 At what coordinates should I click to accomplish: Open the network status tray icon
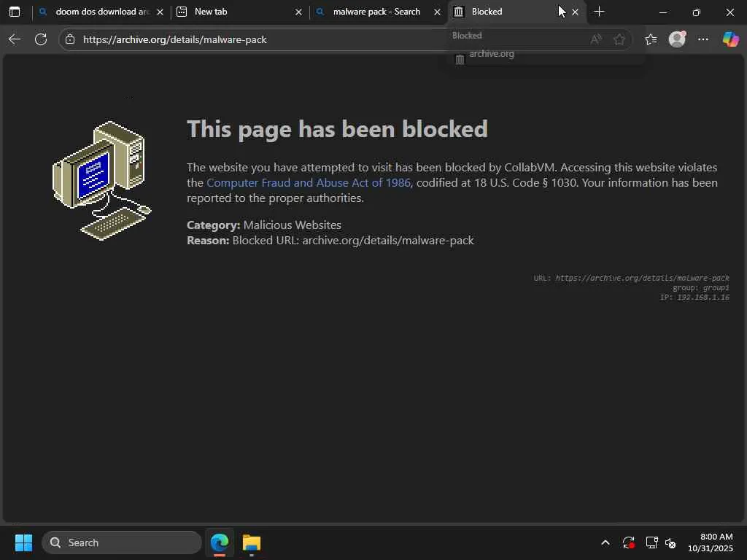(x=651, y=542)
